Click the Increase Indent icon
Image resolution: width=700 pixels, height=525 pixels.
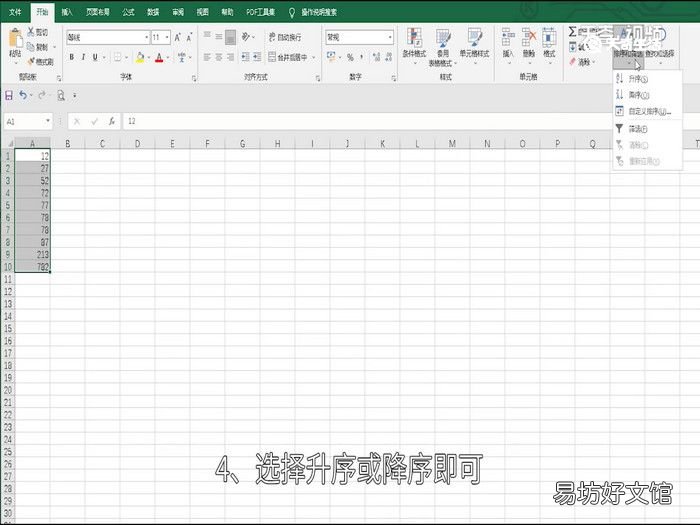click(x=257, y=57)
